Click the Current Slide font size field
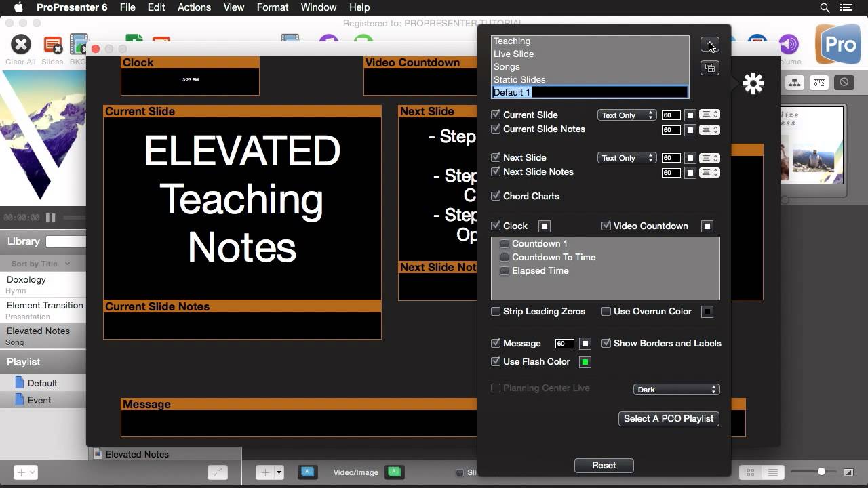This screenshot has height=488, width=868. [x=671, y=115]
